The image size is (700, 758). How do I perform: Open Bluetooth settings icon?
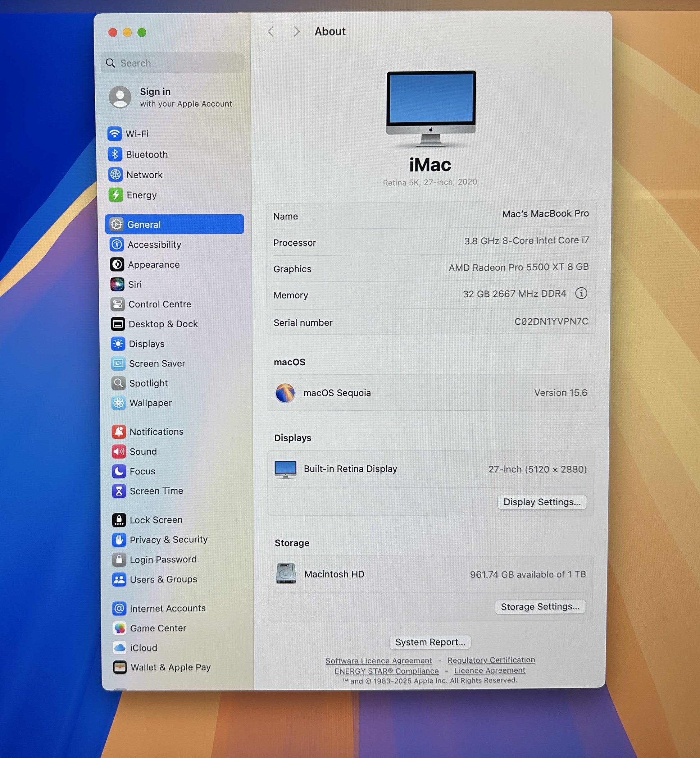(x=115, y=154)
